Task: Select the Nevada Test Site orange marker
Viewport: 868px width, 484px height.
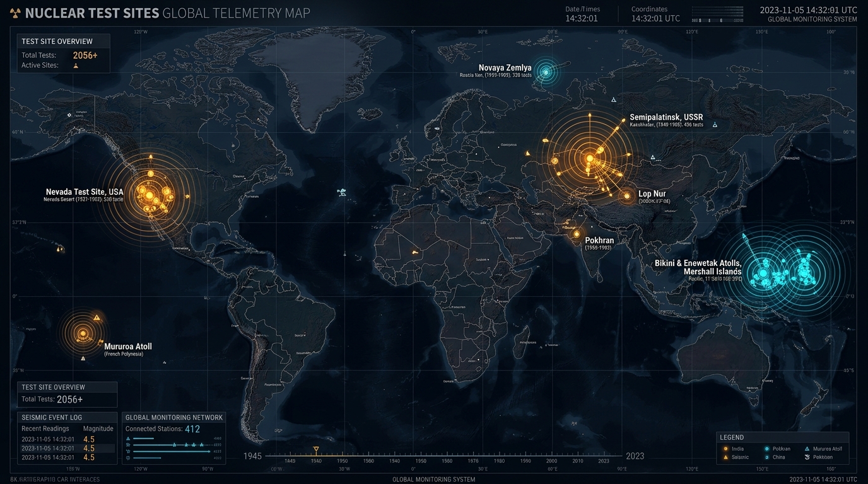Action: (x=149, y=195)
